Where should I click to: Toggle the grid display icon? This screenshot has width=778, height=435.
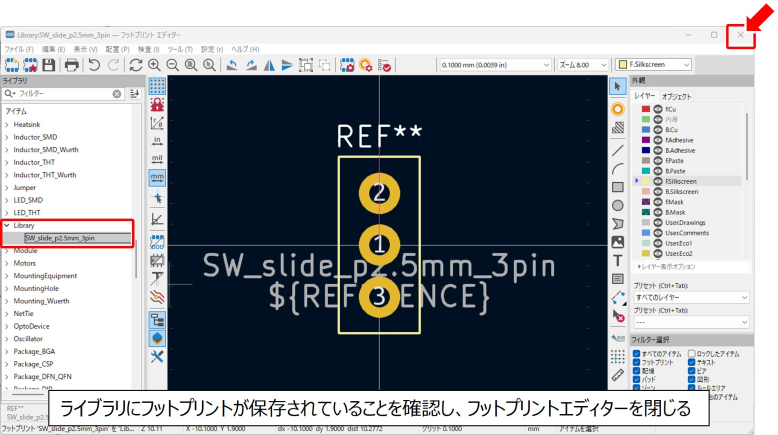click(x=157, y=86)
